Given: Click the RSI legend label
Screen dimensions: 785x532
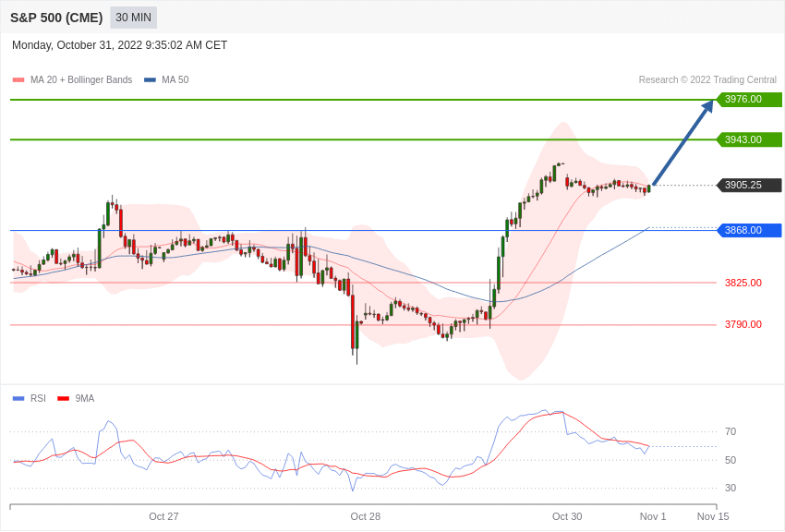Looking at the screenshot, I should tap(38, 398).
